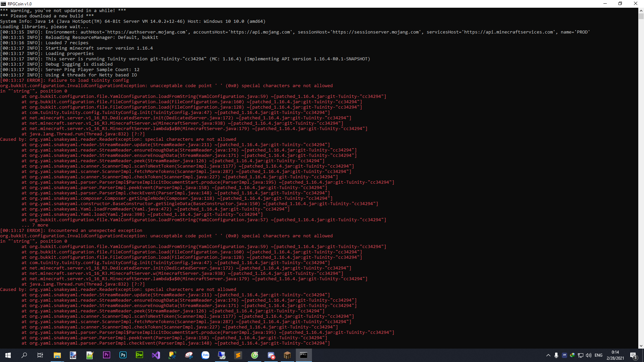Open Discord icon in taskbar
644x362 pixels.
(x=271, y=355)
